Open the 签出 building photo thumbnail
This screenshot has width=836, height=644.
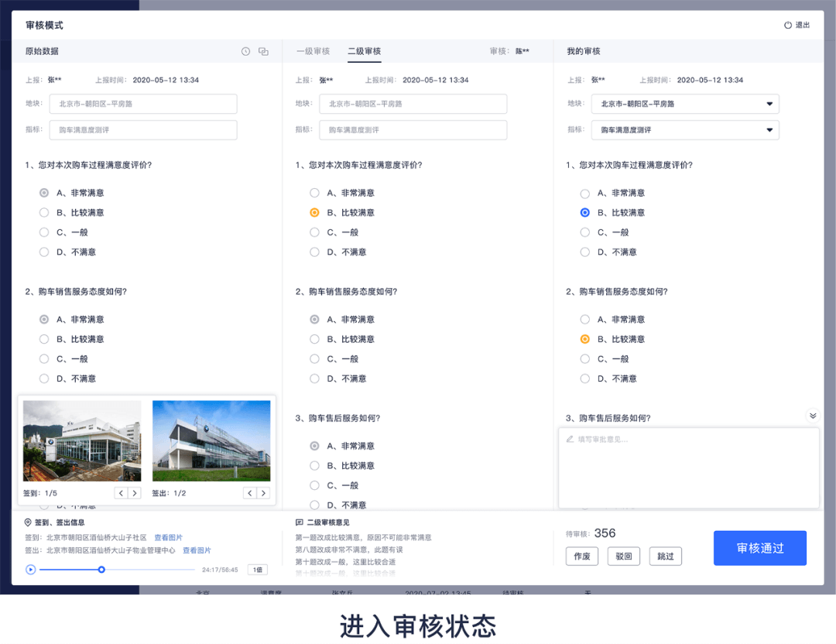(x=211, y=441)
